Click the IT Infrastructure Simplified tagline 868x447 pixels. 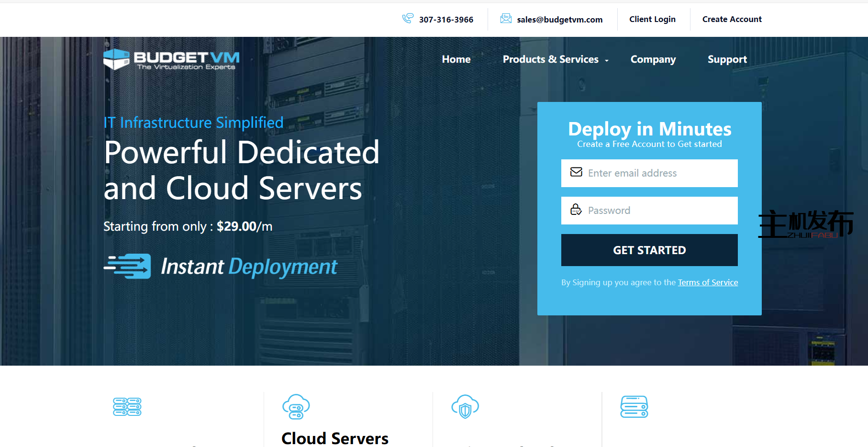193,123
